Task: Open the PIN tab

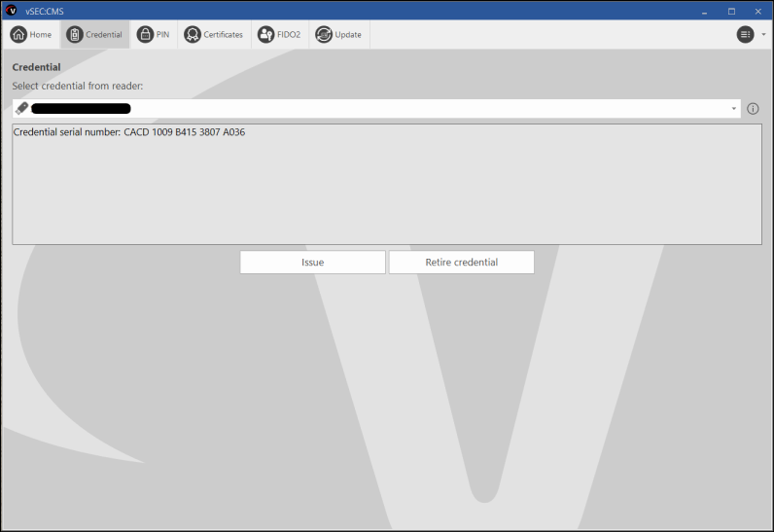Action: tap(154, 35)
